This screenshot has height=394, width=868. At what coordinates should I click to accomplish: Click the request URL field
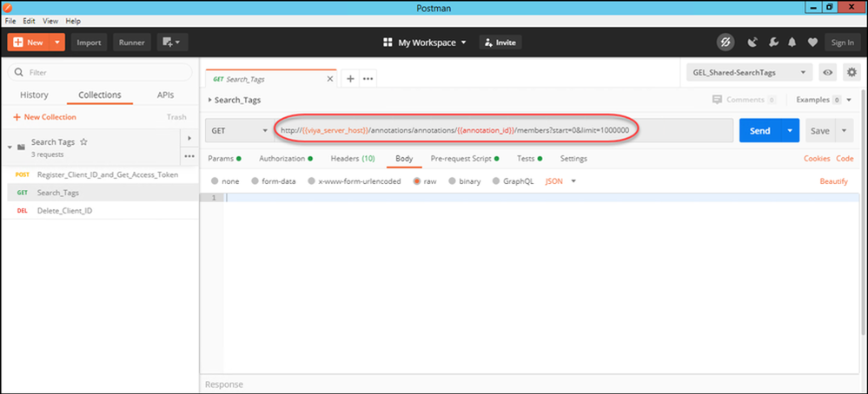(x=503, y=131)
